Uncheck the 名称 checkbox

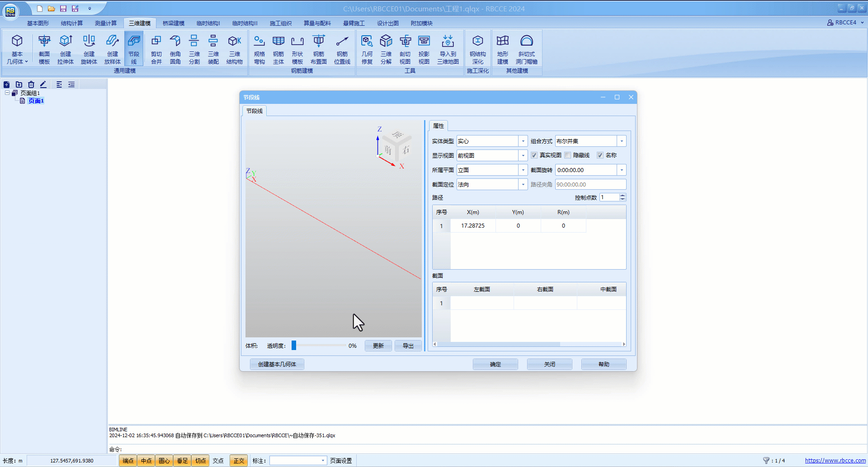point(600,155)
